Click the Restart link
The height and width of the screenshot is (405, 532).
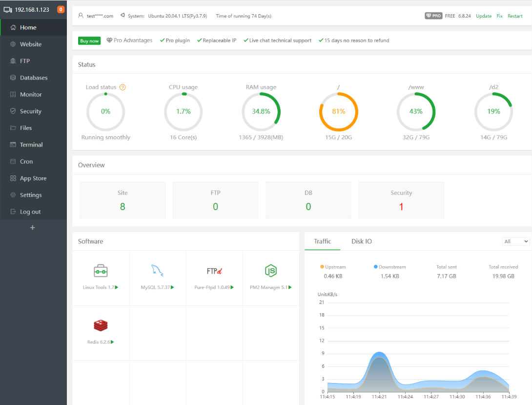coord(515,16)
